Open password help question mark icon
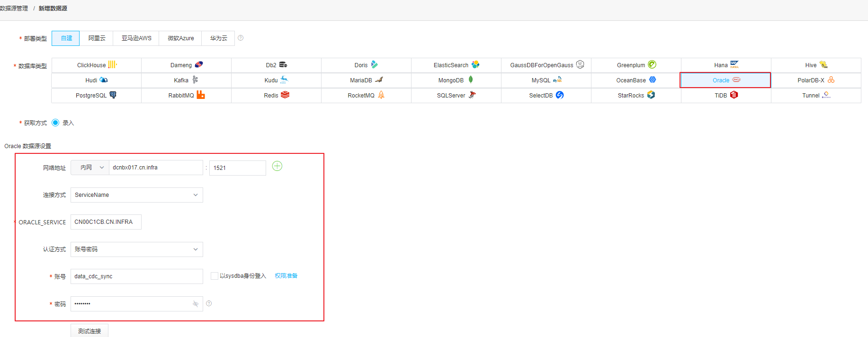The width and height of the screenshot is (868, 337). click(x=209, y=303)
